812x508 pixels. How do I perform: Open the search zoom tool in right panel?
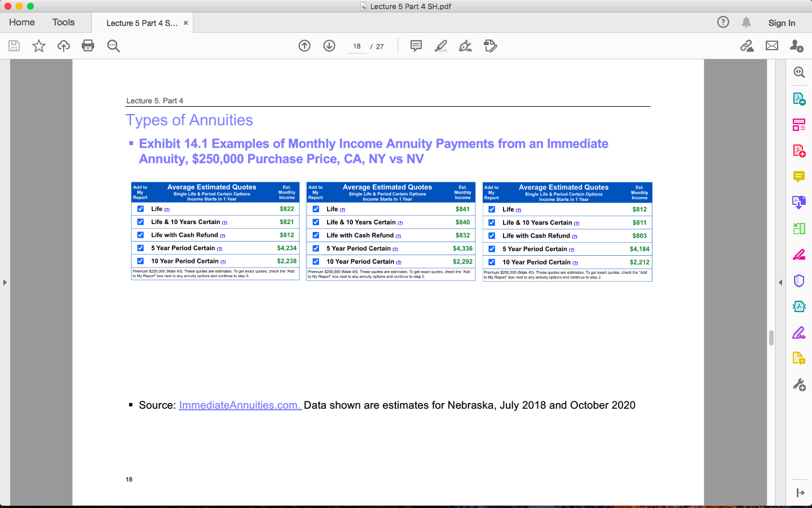point(799,72)
